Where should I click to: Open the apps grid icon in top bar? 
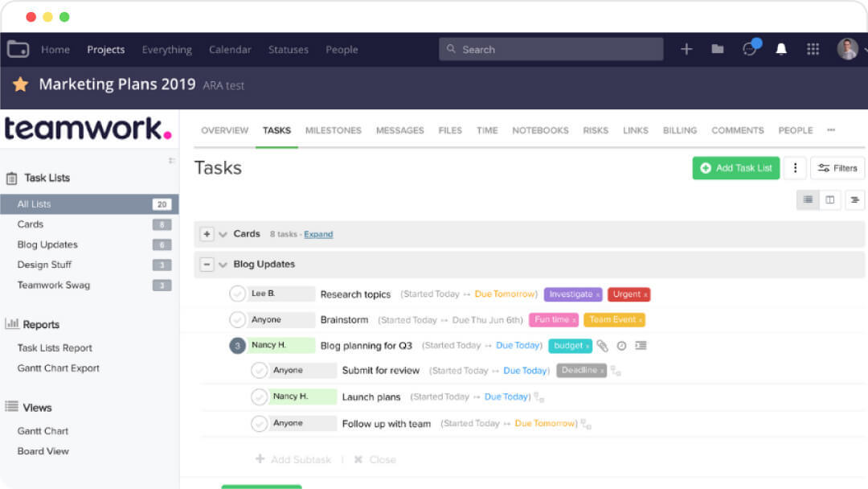(x=813, y=49)
